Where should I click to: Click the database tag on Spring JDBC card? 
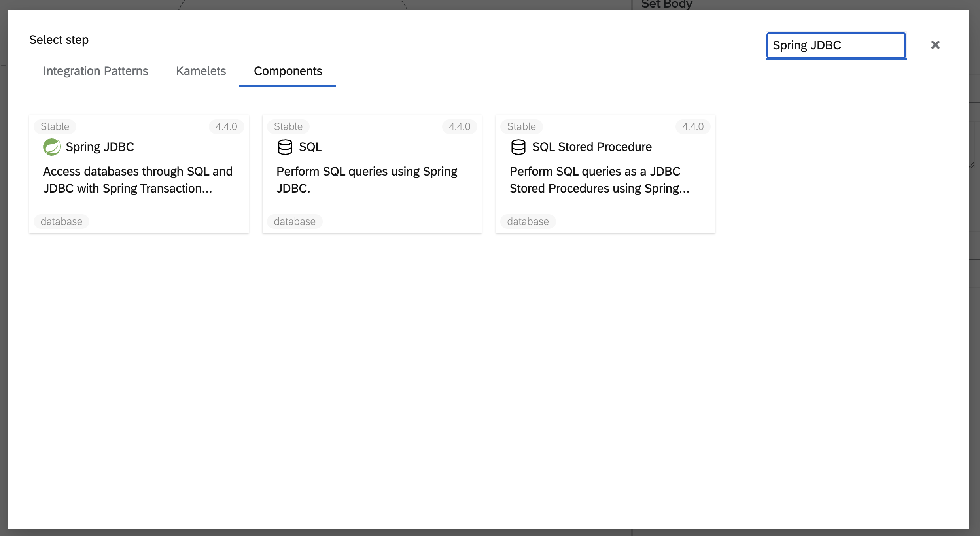61,221
